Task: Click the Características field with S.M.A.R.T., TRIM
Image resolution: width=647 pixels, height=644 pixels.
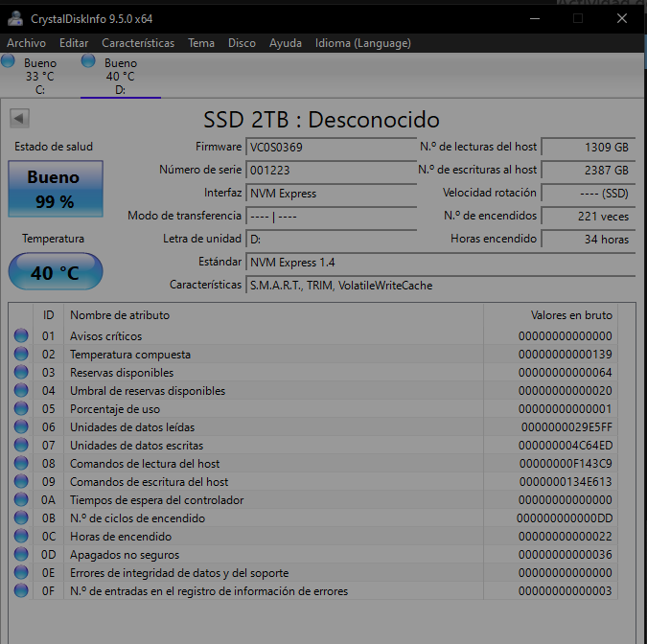Action: pos(441,286)
